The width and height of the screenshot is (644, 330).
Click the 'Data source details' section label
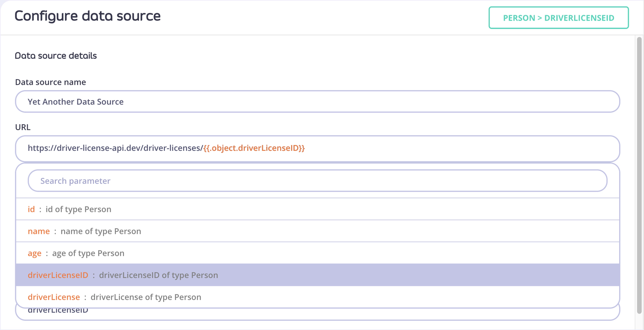coord(55,55)
